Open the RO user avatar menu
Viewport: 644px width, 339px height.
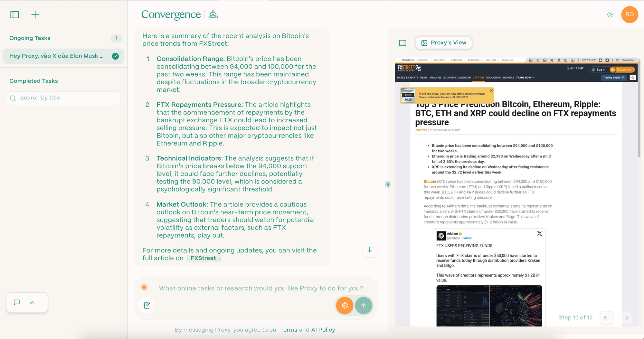[x=630, y=14]
